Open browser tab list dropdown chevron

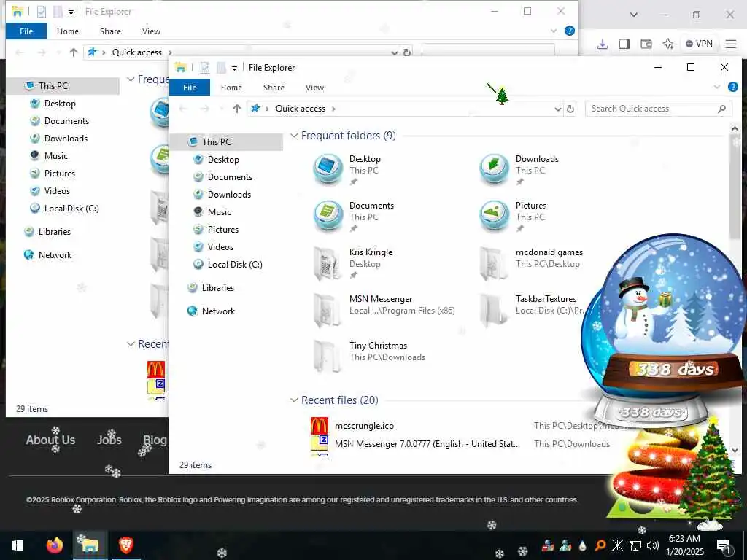(x=634, y=15)
